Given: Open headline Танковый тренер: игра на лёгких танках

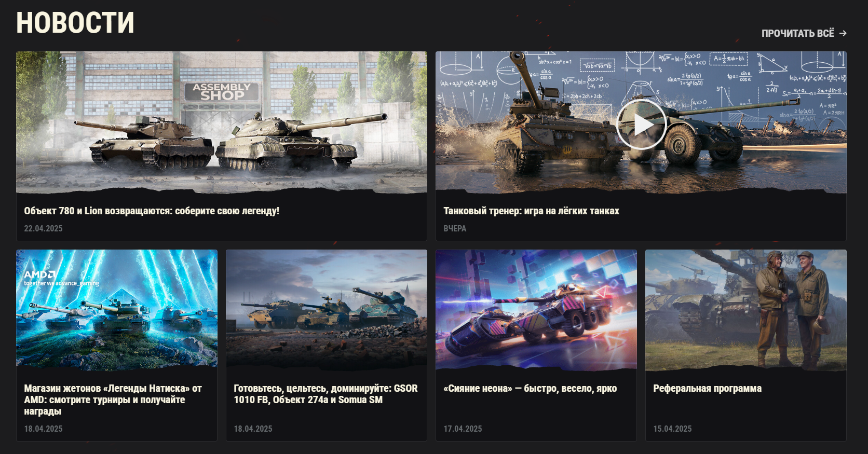Looking at the screenshot, I should pyautogui.click(x=531, y=211).
